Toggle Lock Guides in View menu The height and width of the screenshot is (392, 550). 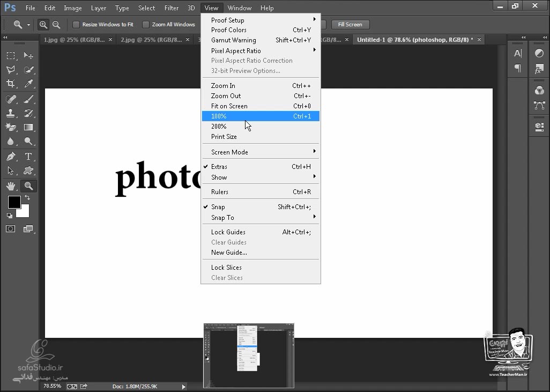pyautogui.click(x=261, y=232)
